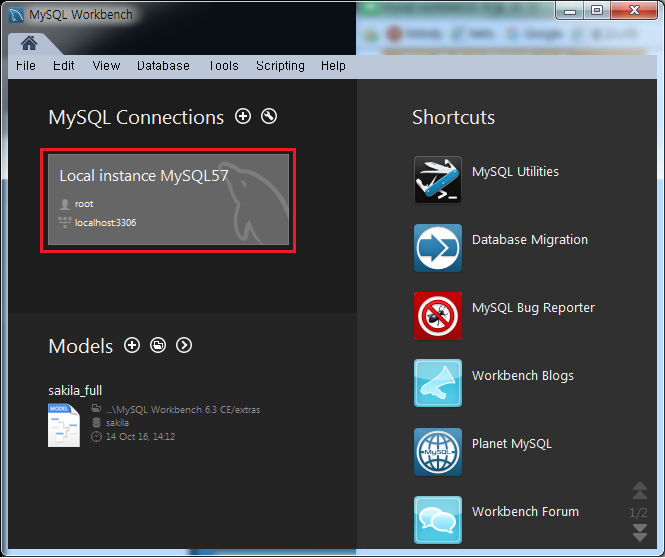Click the 'root' username text

pos(84,204)
